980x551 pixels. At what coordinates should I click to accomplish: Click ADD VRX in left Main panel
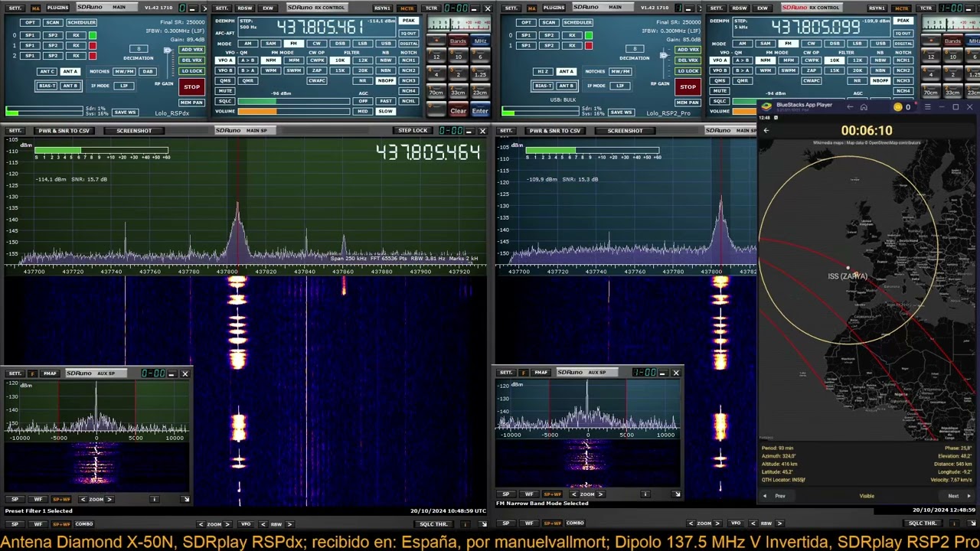191,50
